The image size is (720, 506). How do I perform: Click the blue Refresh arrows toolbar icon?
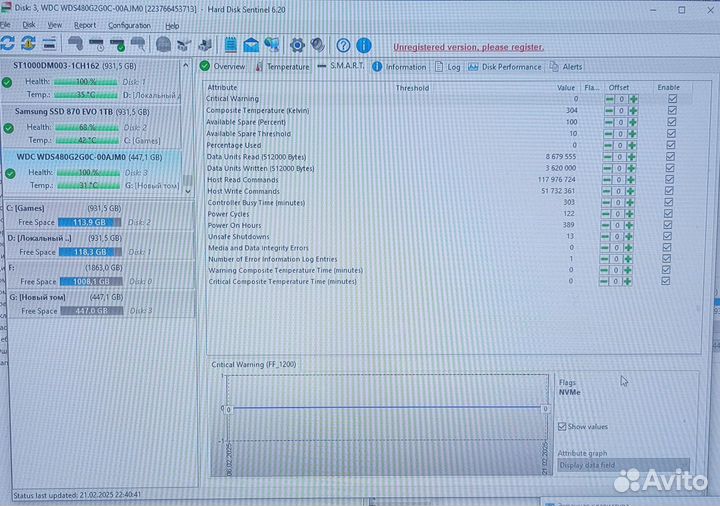7,44
